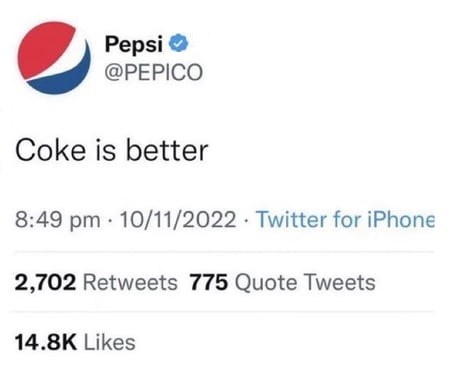Click the word 'Coke' in the tweet
Image resolution: width=460 pixels, height=365 pixels.
tap(50, 151)
